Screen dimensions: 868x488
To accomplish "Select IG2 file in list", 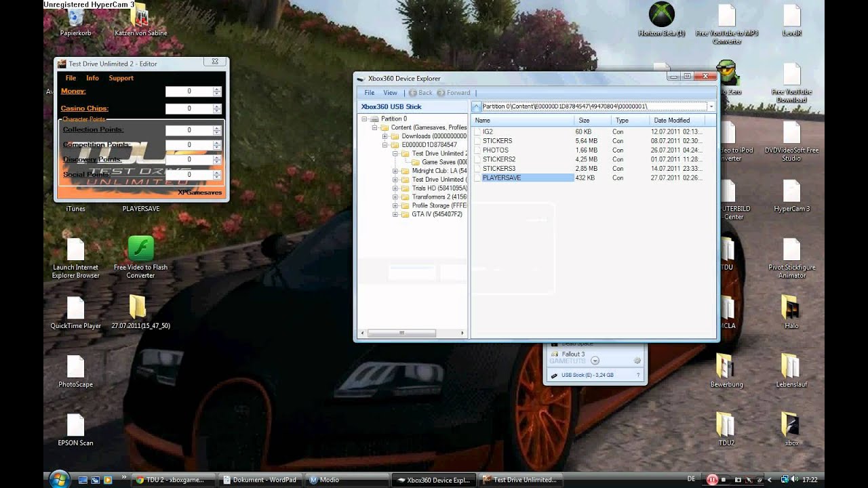I will [x=488, y=131].
